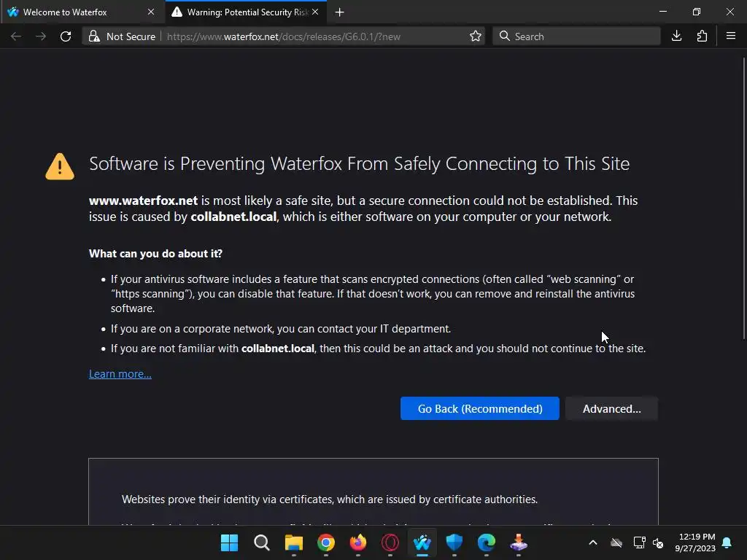Image resolution: width=747 pixels, height=560 pixels.
Task: Click the waterfox.net URL in address bar
Action: tap(284, 36)
